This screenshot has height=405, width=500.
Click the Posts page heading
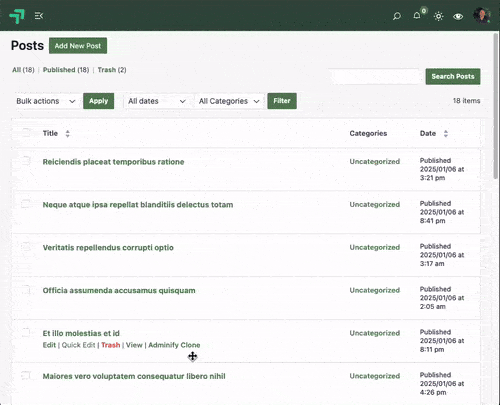(27, 46)
